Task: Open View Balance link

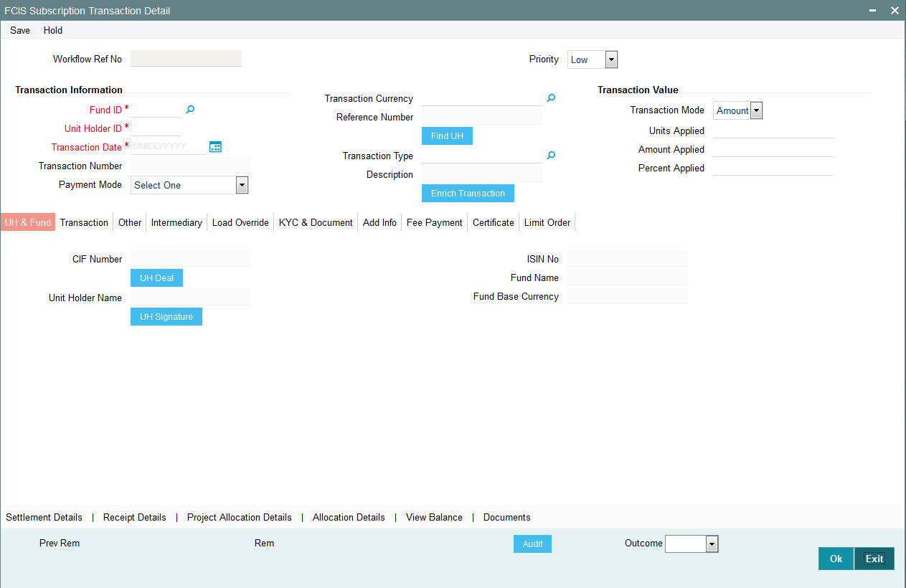Action: [434, 517]
